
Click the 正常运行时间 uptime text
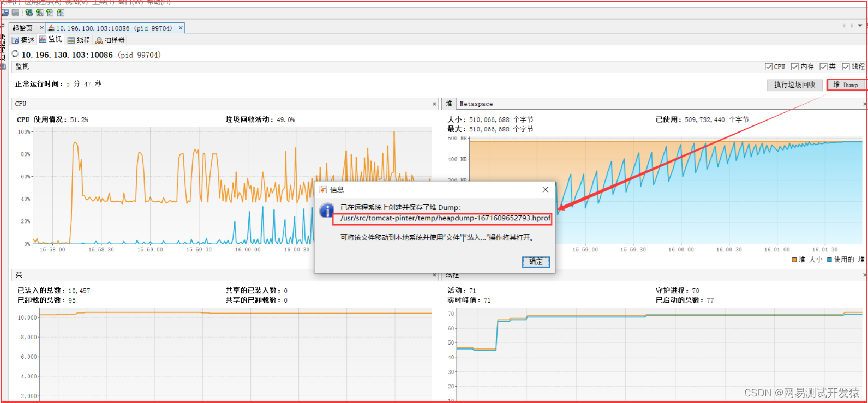point(58,84)
